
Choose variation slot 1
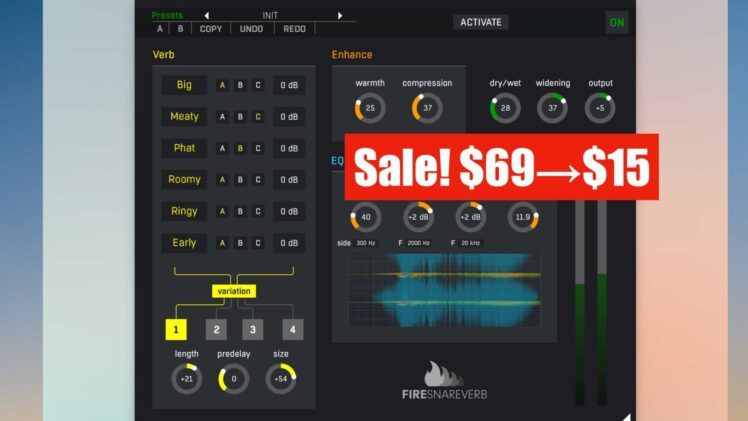pyautogui.click(x=176, y=329)
